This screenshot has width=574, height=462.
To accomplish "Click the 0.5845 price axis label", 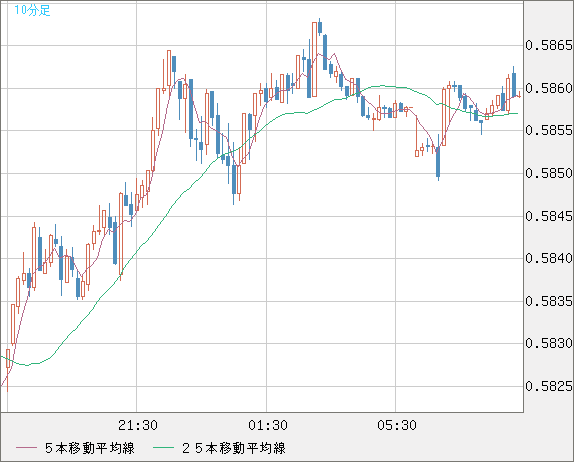I will pyautogui.click(x=549, y=216).
